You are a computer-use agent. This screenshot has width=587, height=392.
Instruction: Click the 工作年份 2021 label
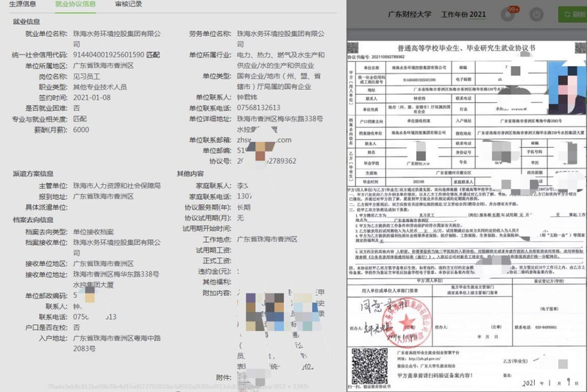click(x=463, y=14)
